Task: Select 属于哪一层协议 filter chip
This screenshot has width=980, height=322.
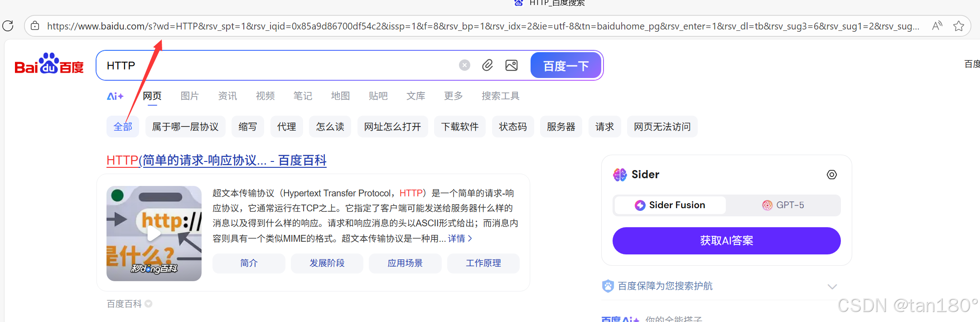Action: tap(185, 127)
